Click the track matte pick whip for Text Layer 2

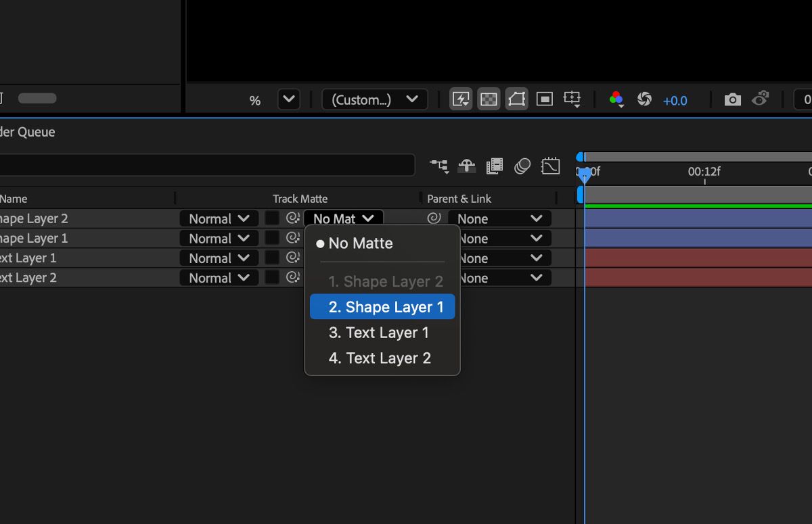292,277
